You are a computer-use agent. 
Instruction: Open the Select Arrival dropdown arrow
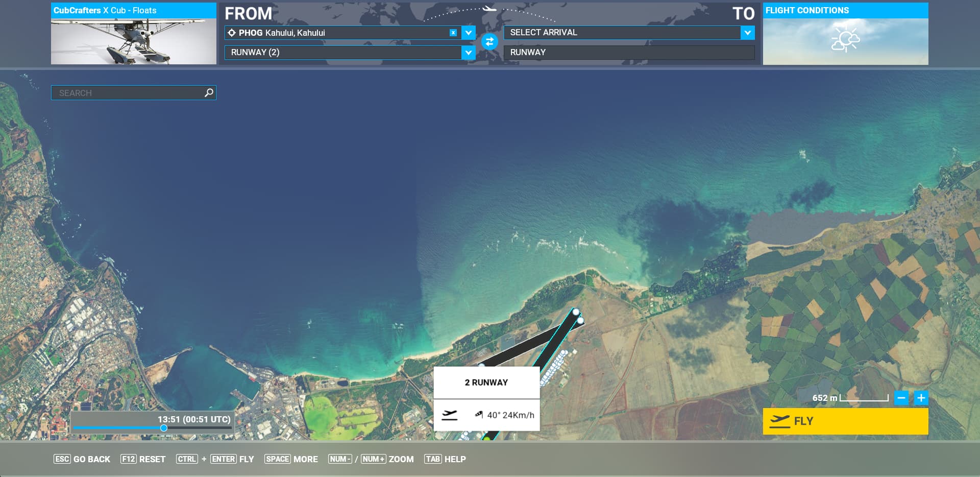[x=747, y=33]
